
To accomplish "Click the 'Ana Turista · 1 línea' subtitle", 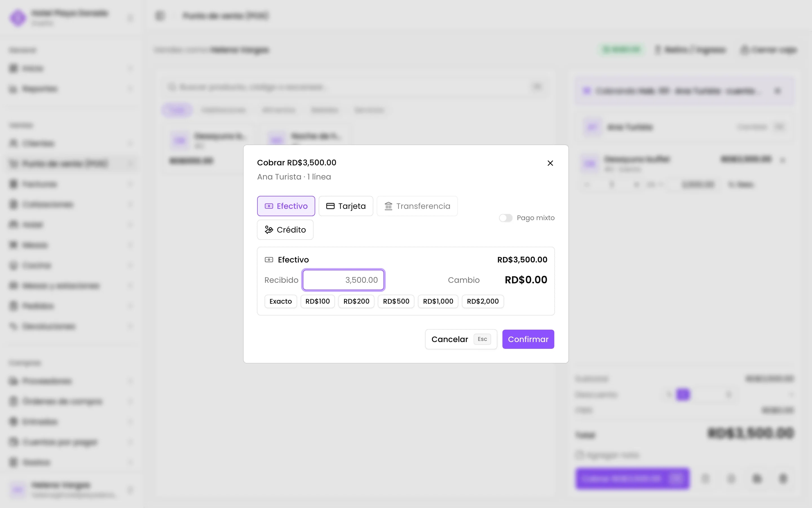I will click(x=294, y=177).
